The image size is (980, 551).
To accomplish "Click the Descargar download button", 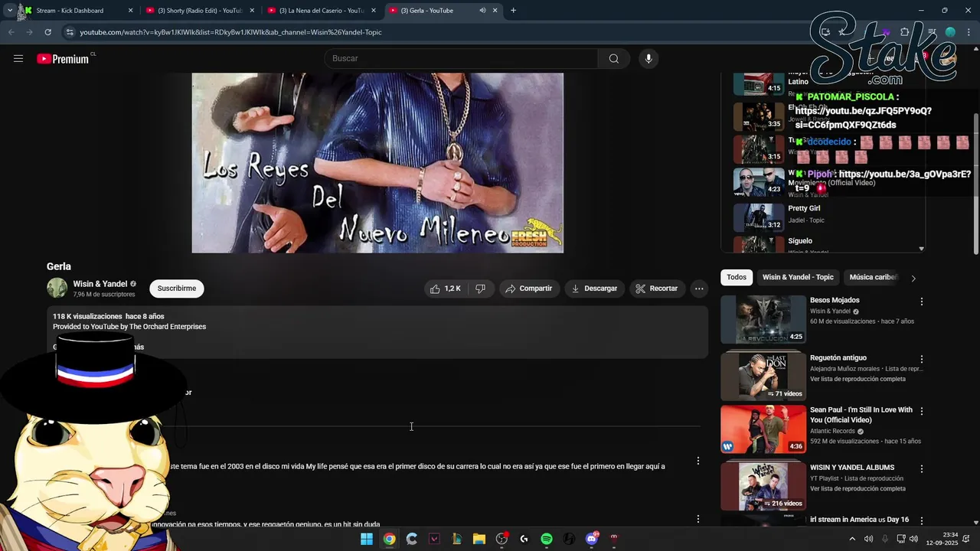I will (x=594, y=289).
